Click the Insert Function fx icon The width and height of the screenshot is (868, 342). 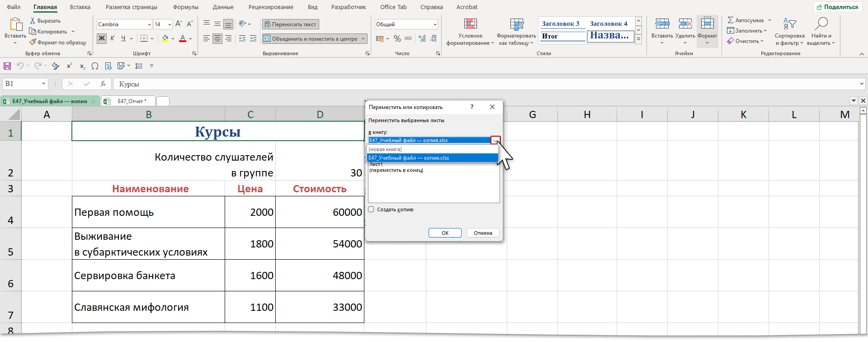103,84
